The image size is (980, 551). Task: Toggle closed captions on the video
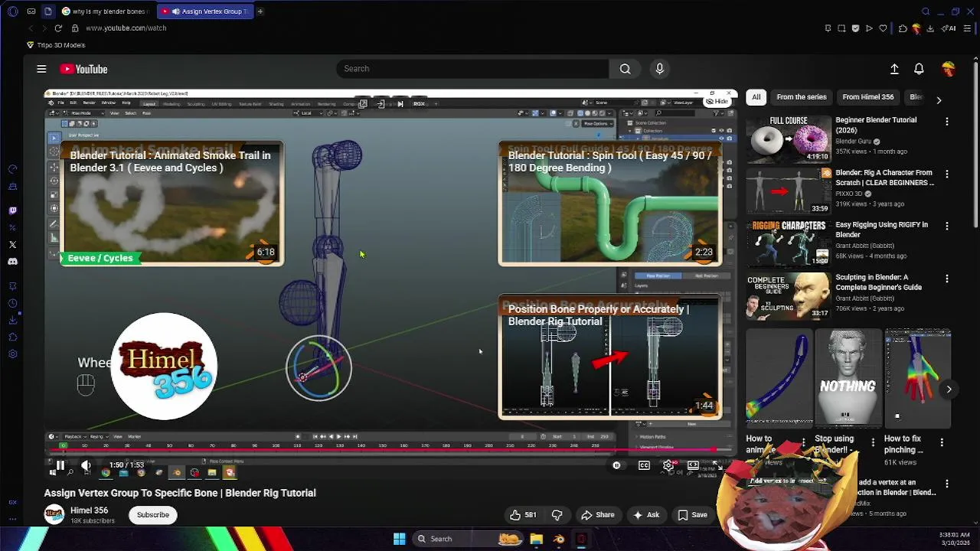[x=644, y=465]
